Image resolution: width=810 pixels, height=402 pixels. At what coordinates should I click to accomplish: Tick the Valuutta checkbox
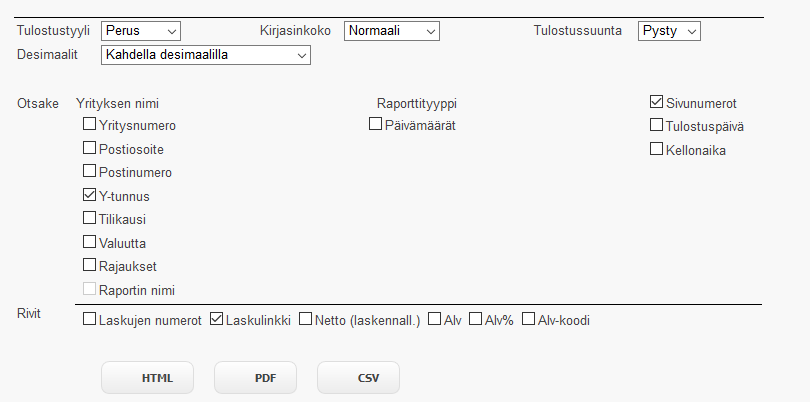[89, 242]
